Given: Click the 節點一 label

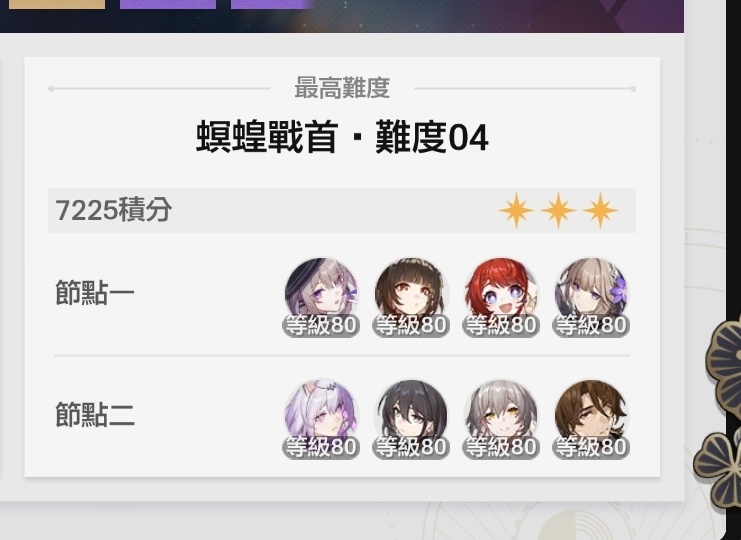Looking at the screenshot, I should pyautogui.click(x=95, y=293).
